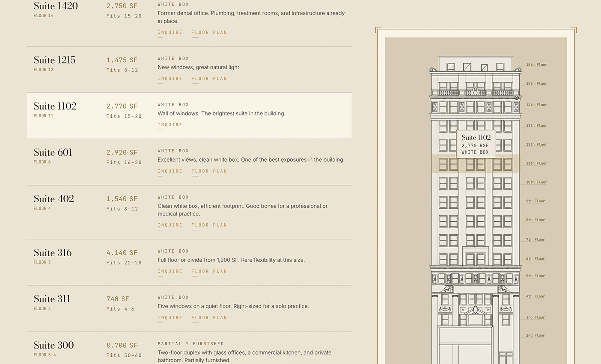Select the Suite 300 heading

pyautogui.click(x=54, y=345)
